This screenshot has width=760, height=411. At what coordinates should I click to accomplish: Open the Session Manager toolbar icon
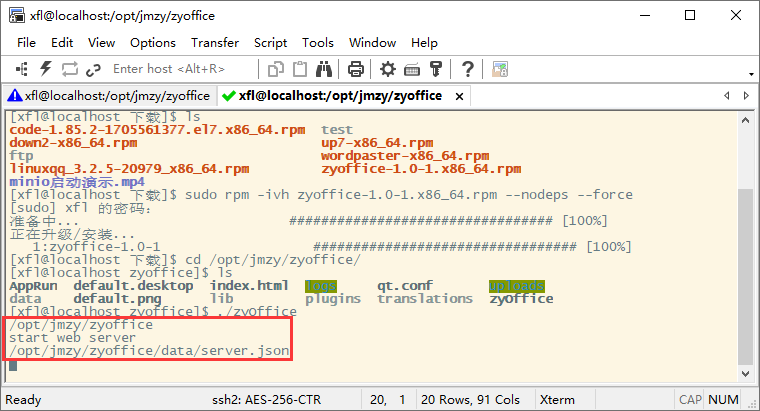(22, 69)
